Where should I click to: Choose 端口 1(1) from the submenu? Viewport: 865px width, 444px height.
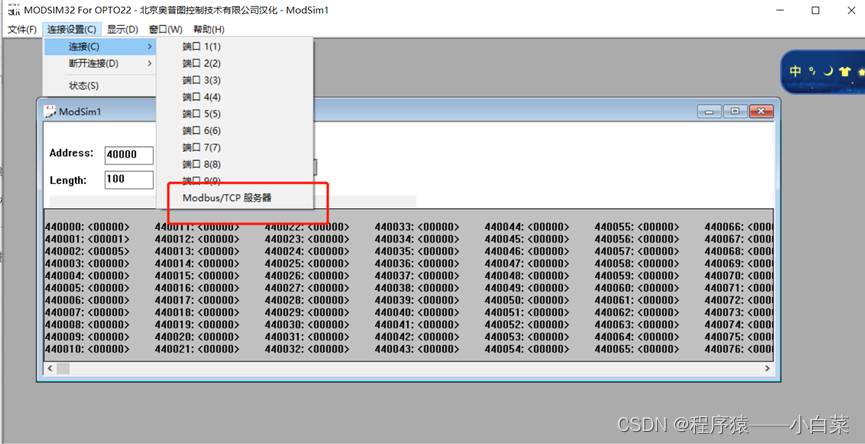(x=235, y=47)
